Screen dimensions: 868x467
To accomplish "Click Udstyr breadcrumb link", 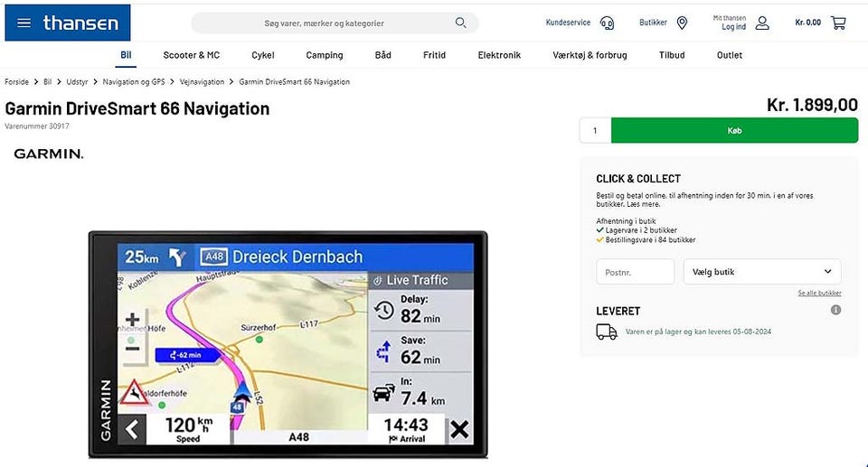I will [x=77, y=82].
